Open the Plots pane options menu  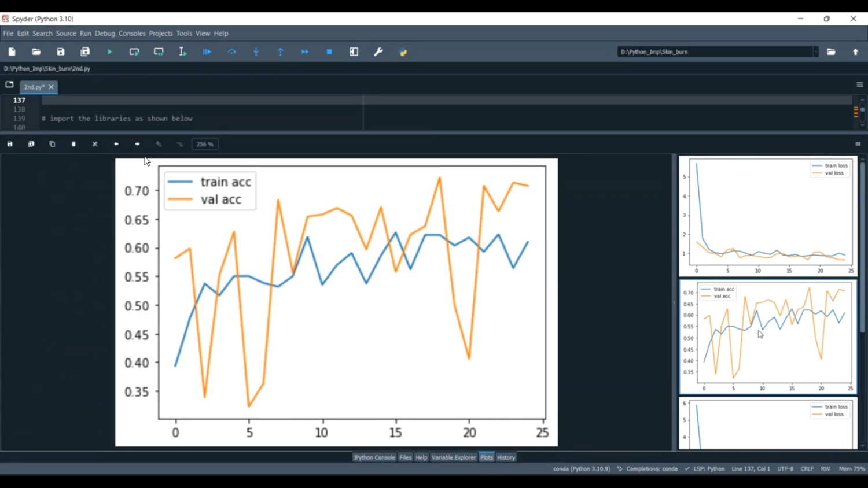(x=858, y=144)
